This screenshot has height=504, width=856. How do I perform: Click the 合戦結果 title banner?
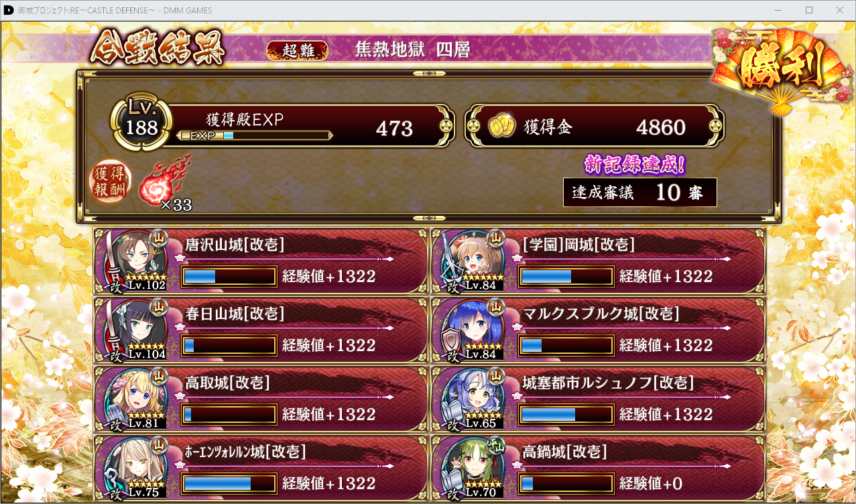(158, 48)
